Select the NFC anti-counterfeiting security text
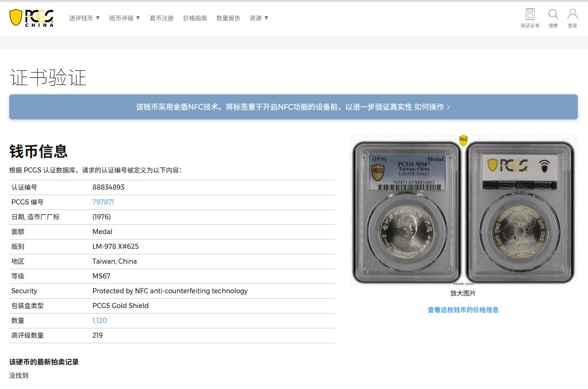 point(170,291)
